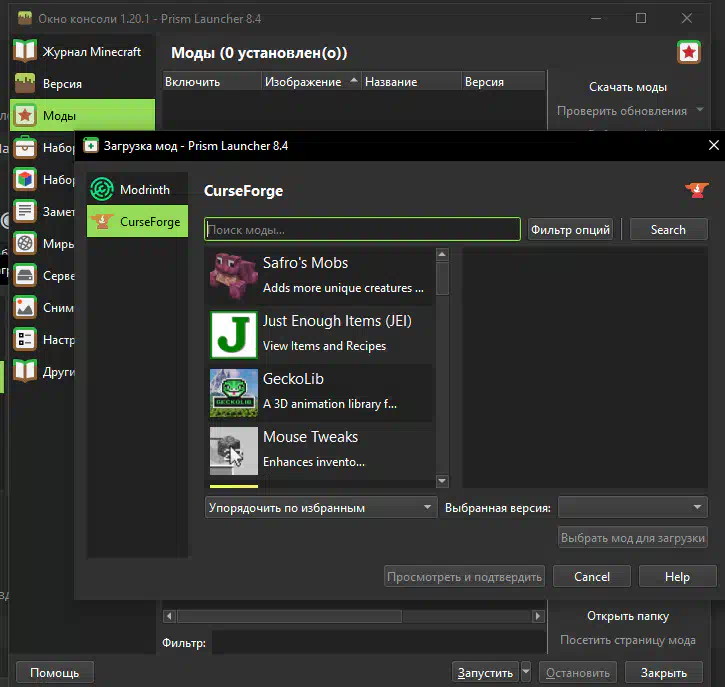Click horizontal scrollbar left arrow
The height and width of the screenshot is (687, 725).
169,616
